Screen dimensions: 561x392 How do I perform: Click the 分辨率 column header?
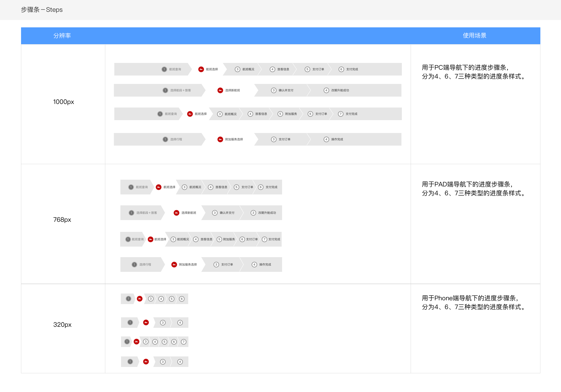pyautogui.click(x=62, y=36)
